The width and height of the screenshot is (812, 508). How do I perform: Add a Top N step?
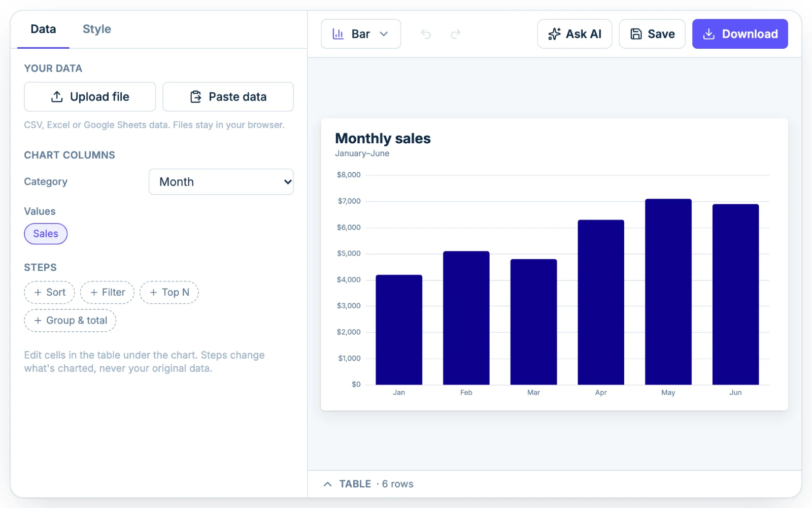click(x=169, y=293)
